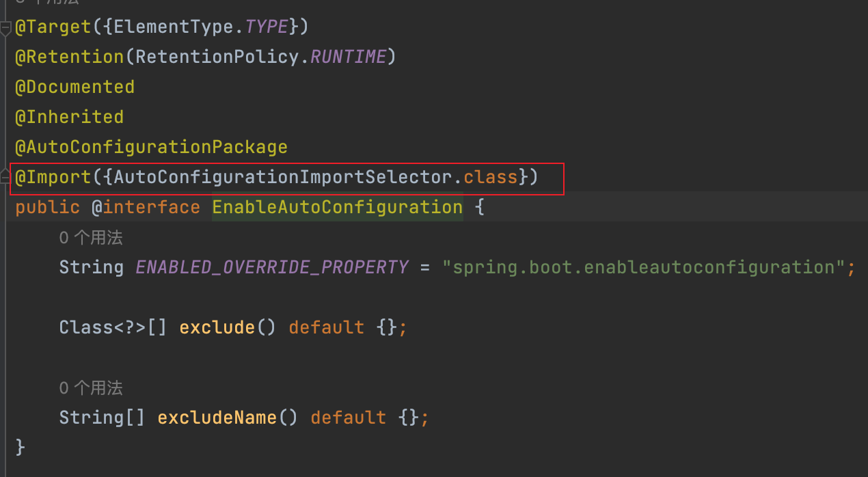
Task: Click the @AutoConfigurationPackage annotation
Action: [151, 147]
